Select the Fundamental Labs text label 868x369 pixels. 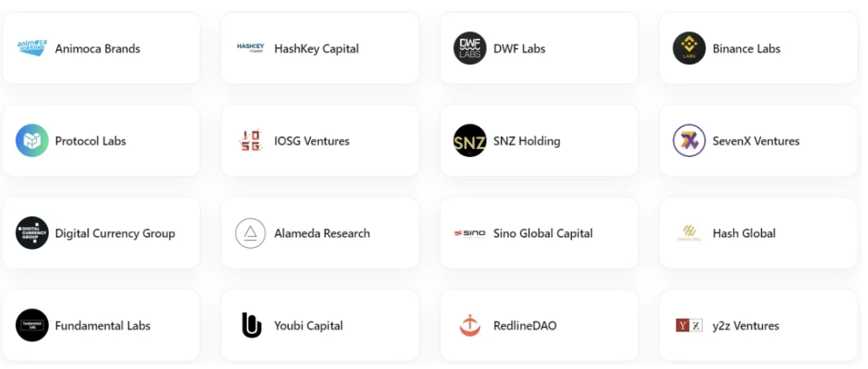pyautogui.click(x=103, y=326)
